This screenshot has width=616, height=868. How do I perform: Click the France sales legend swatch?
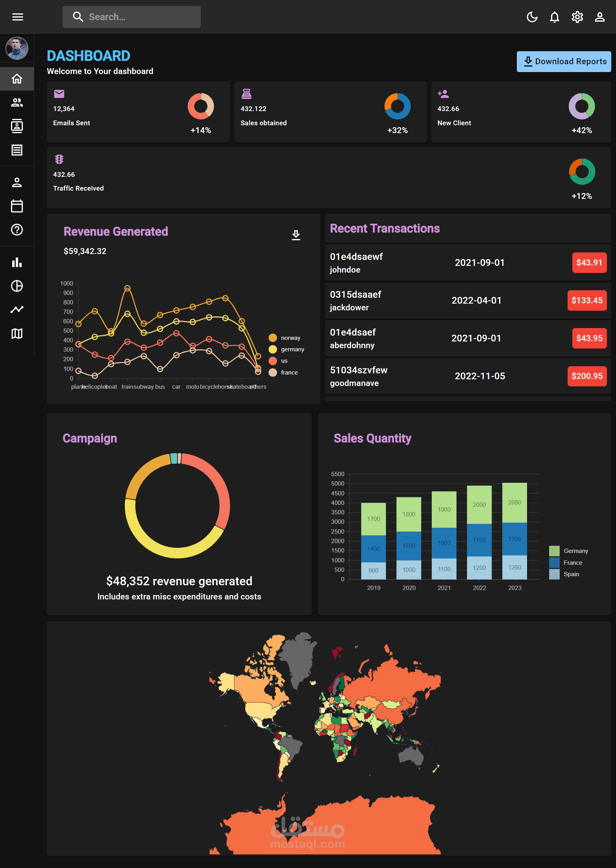[554, 562]
